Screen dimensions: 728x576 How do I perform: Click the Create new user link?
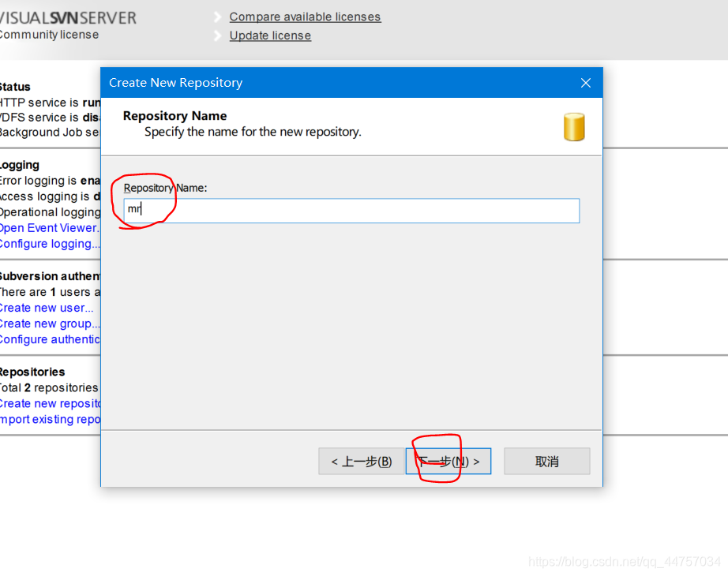[47, 308]
